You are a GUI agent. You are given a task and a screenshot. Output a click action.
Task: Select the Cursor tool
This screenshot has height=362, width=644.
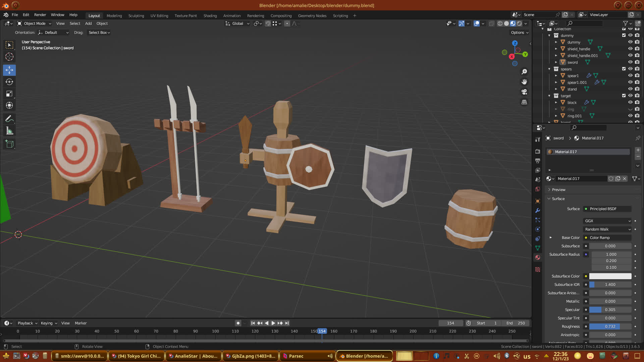pyautogui.click(x=9, y=57)
